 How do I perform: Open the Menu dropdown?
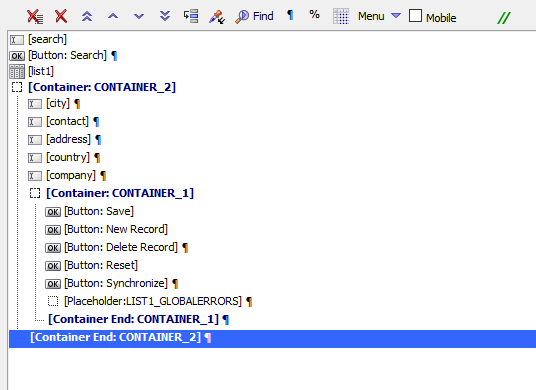(379, 16)
